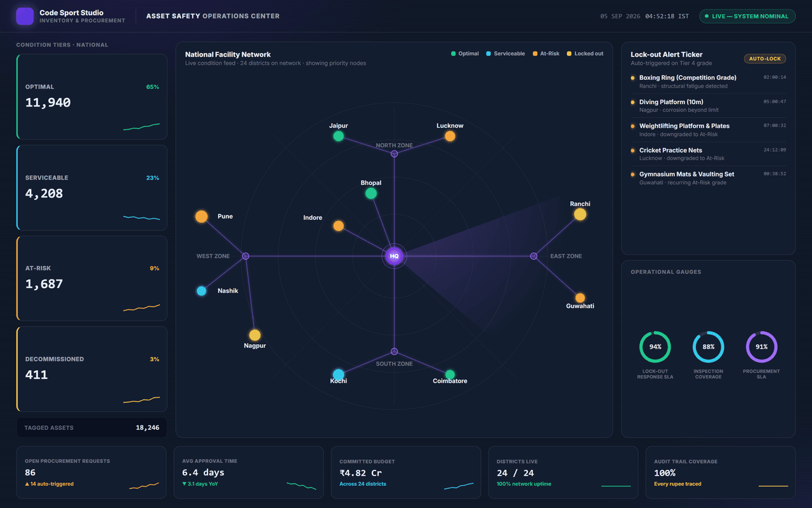Image resolution: width=812 pixels, height=508 pixels.
Task: Click the AUTO-LOCK badge in the alert ticker
Action: [765, 59]
